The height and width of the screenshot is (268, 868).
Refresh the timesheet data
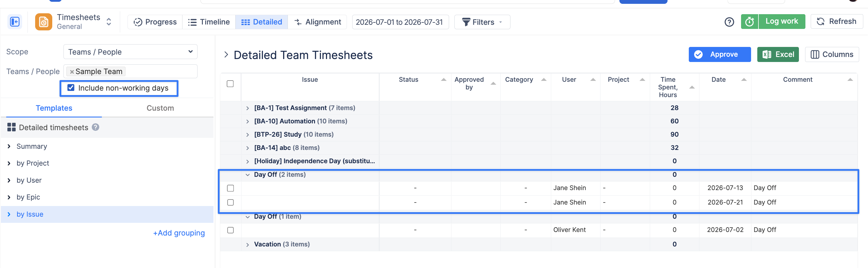836,22
